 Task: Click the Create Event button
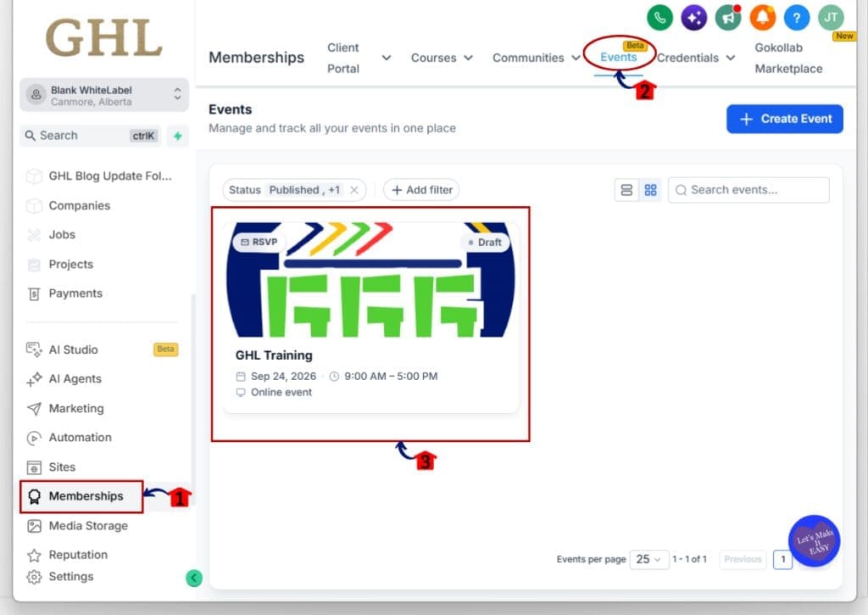(x=784, y=119)
